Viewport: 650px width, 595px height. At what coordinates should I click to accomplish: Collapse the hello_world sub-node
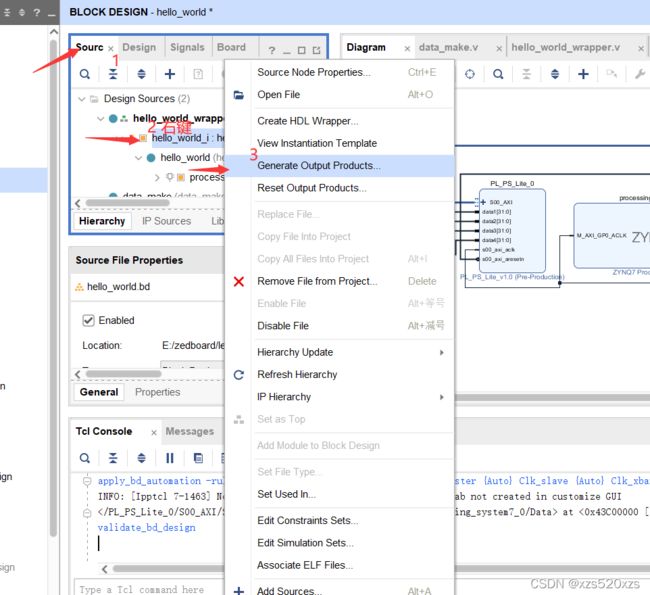tap(138, 158)
